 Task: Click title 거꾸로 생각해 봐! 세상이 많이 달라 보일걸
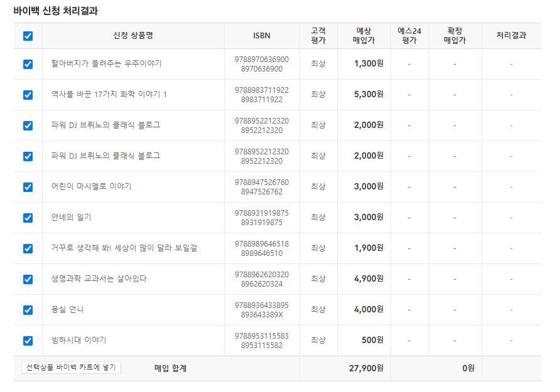point(124,248)
